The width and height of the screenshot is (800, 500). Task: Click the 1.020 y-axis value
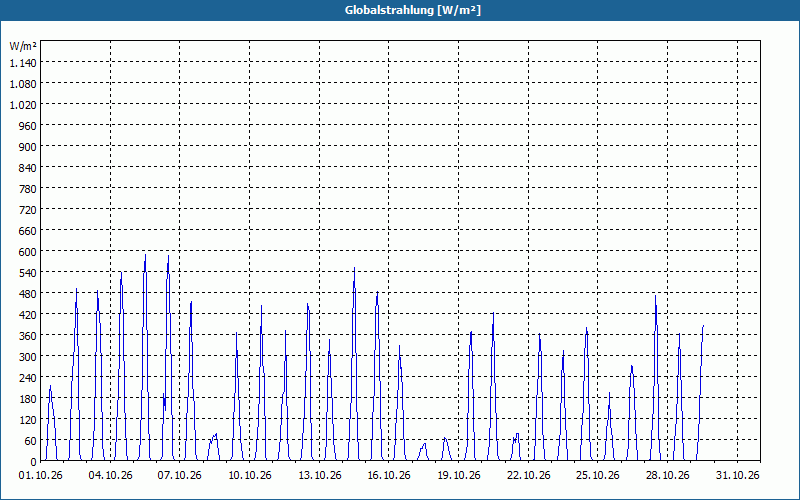[x=23, y=105]
